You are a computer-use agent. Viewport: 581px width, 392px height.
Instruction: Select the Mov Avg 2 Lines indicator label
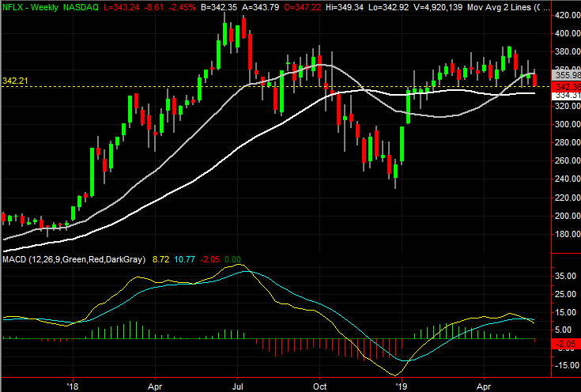coord(507,7)
